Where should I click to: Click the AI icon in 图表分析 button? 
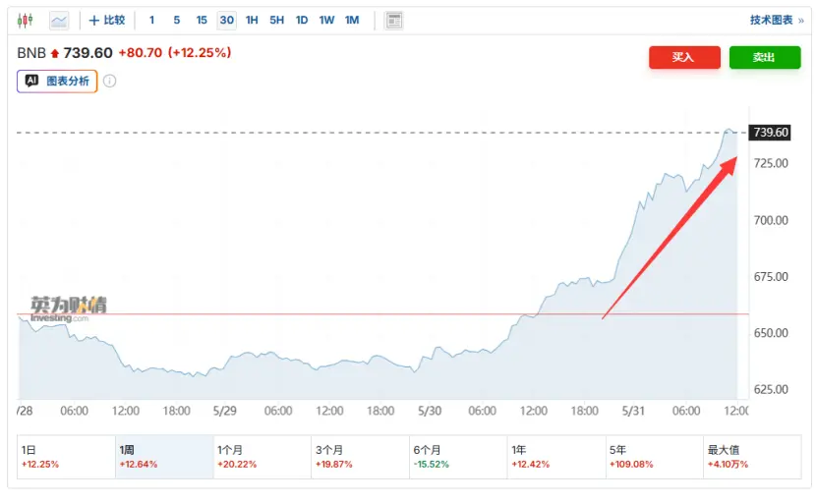click(31, 81)
